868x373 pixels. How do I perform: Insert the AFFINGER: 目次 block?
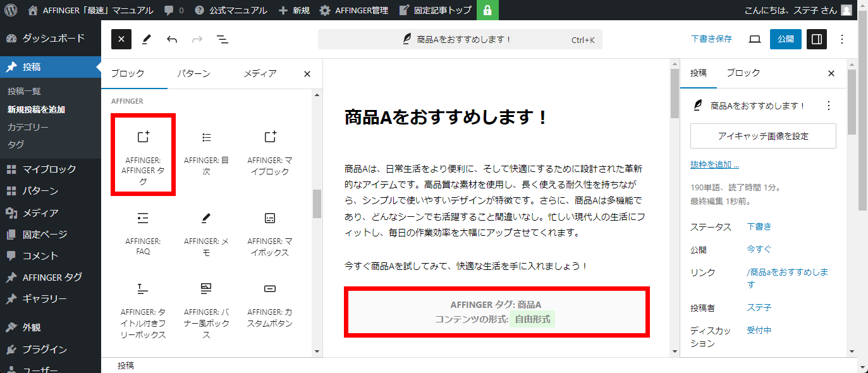click(x=206, y=155)
